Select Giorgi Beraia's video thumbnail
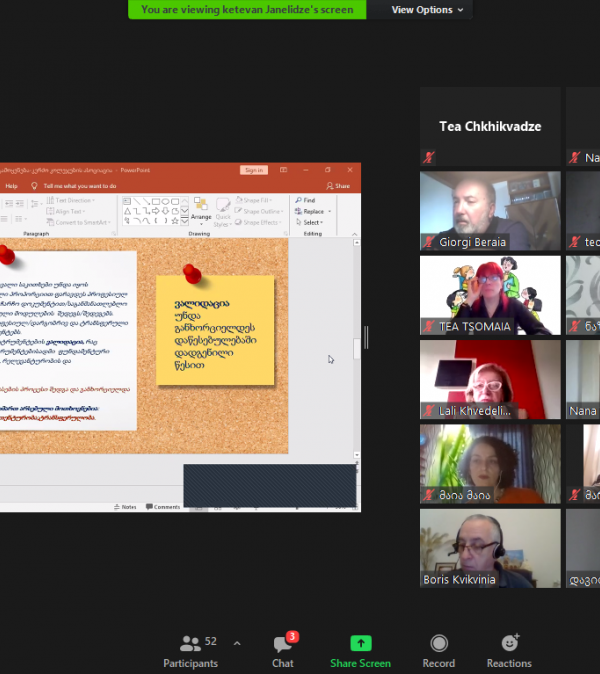The height and width of the screenshot is (674, 600). click(x=490, y=211)
